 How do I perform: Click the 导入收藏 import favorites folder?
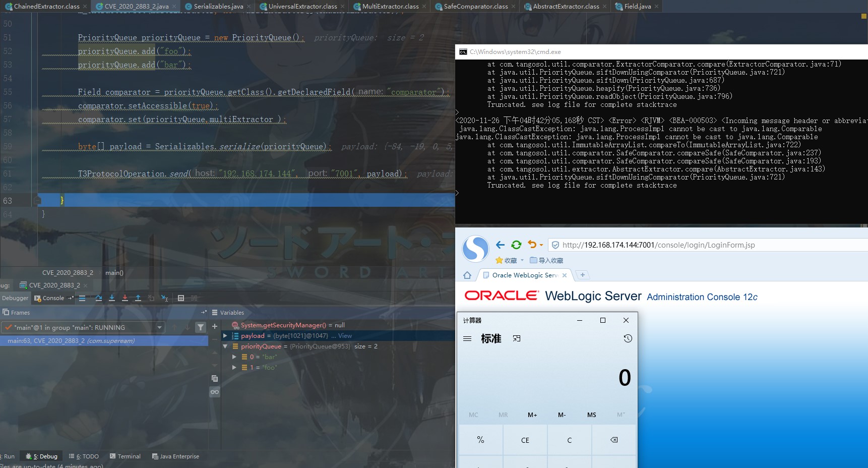[546, 260]
